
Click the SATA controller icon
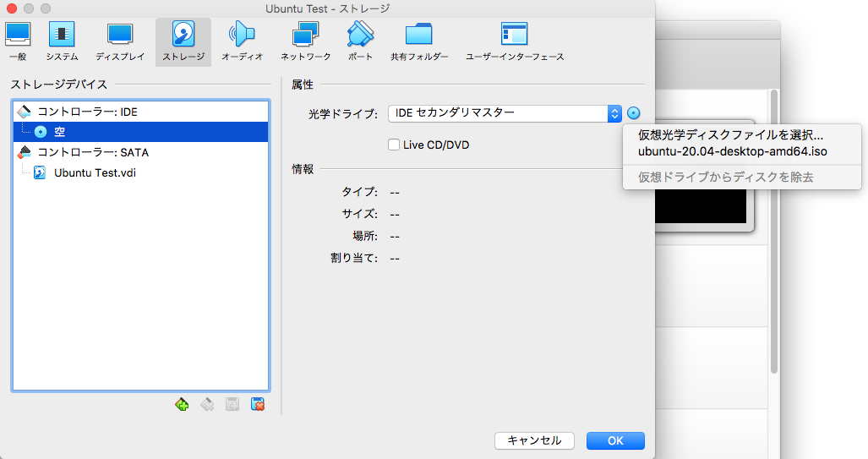point(25,152)
